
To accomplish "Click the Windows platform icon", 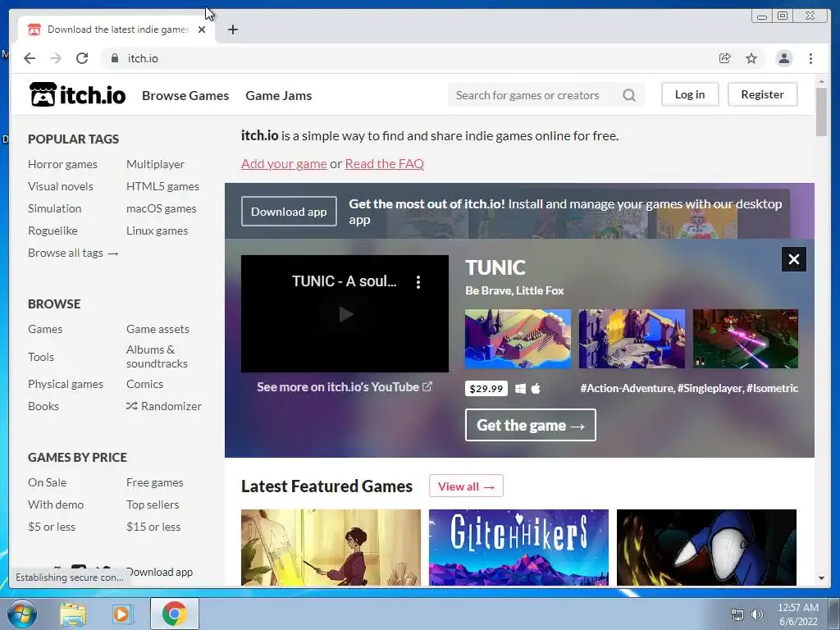I will tap(520, 388).
